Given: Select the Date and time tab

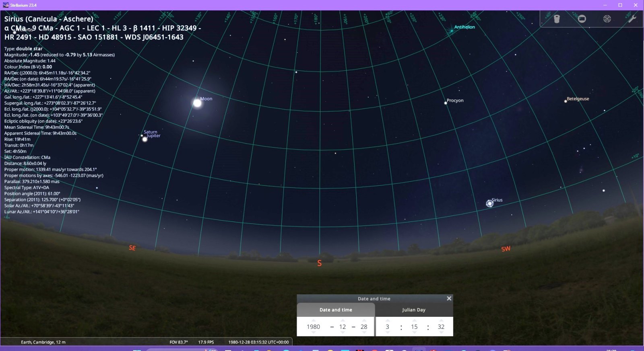Looking at the screenshot, I should coord(336,310).
